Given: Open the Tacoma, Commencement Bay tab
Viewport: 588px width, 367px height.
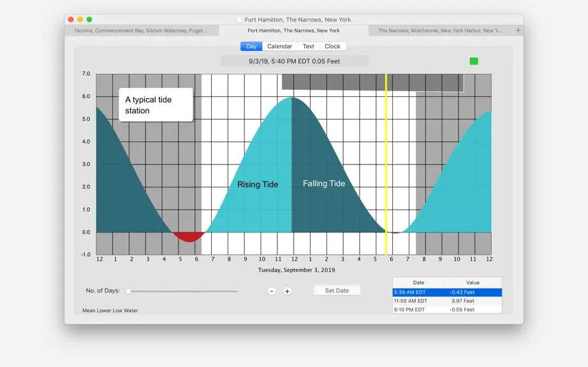Looking at the screenshot, I should click(142, 31).
